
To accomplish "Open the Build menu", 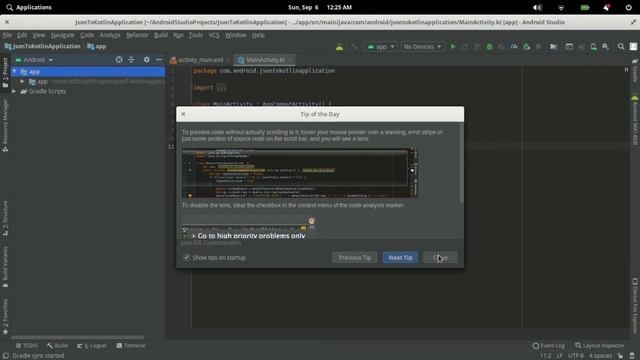I will click(x=161, y=35).
